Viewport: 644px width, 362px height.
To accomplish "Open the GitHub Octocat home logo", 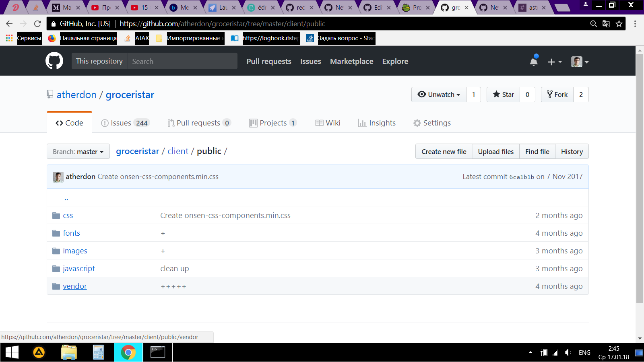I will (54, 61).
